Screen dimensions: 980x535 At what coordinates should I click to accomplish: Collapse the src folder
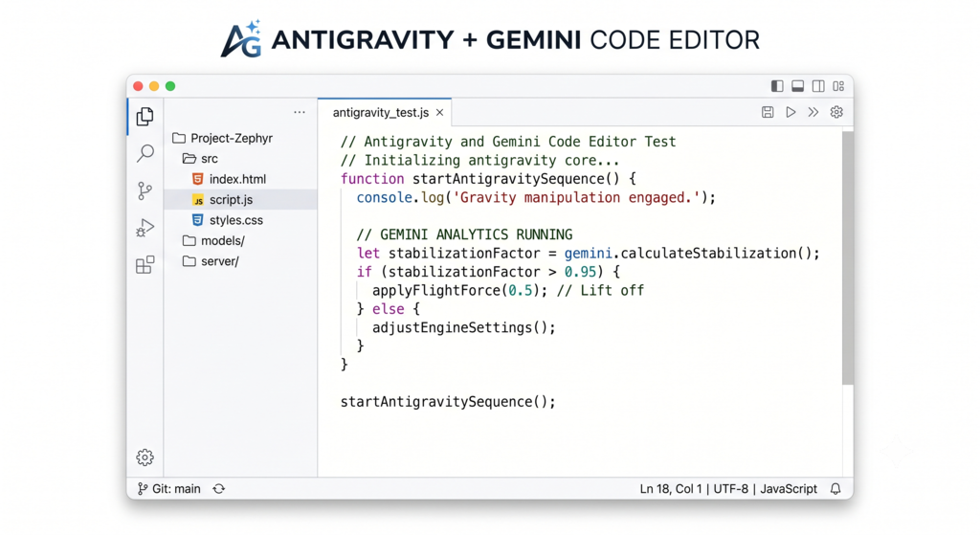tap(200, 159)
